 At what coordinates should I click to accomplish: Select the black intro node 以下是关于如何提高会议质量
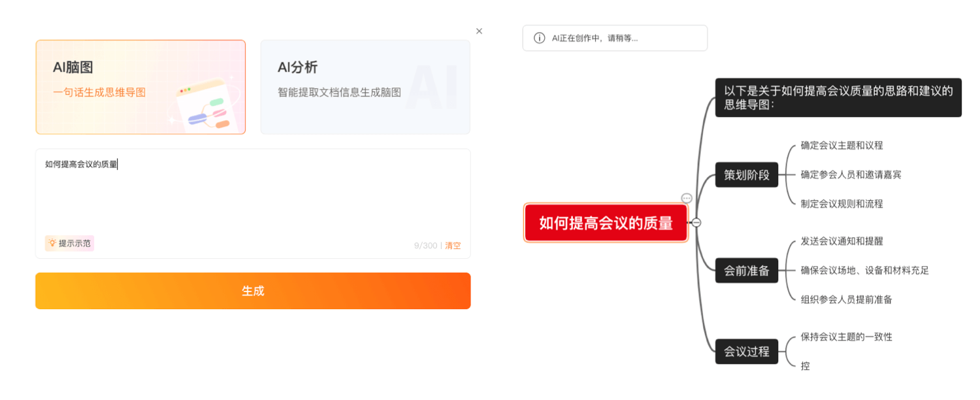(838, 97)
